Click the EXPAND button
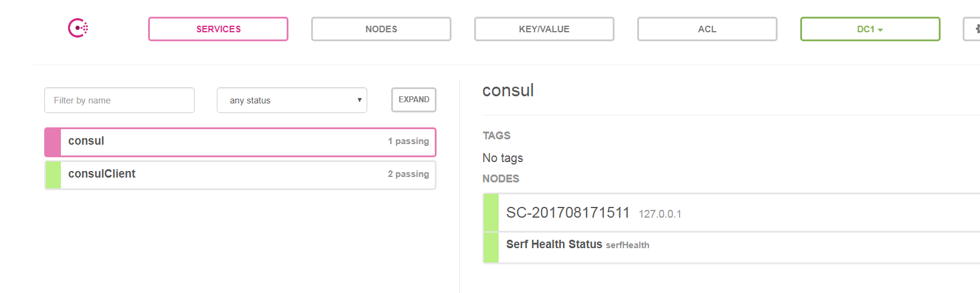980x293 pixels. (414, 100)
